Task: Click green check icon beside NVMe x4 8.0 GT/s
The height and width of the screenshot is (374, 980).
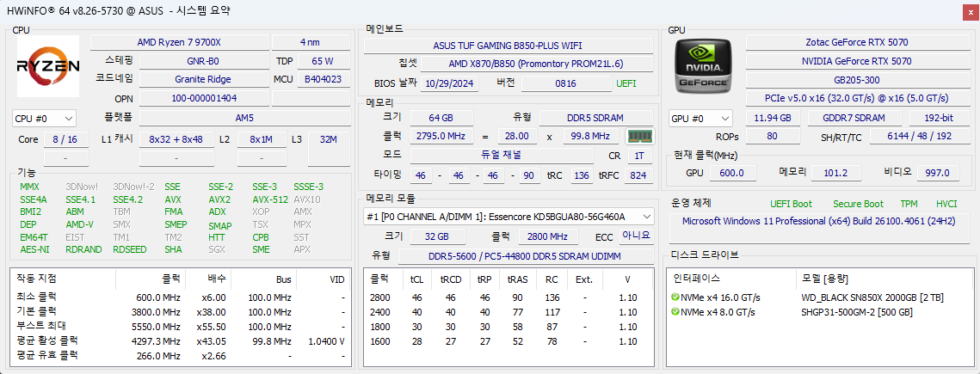Action: point(675,312)
